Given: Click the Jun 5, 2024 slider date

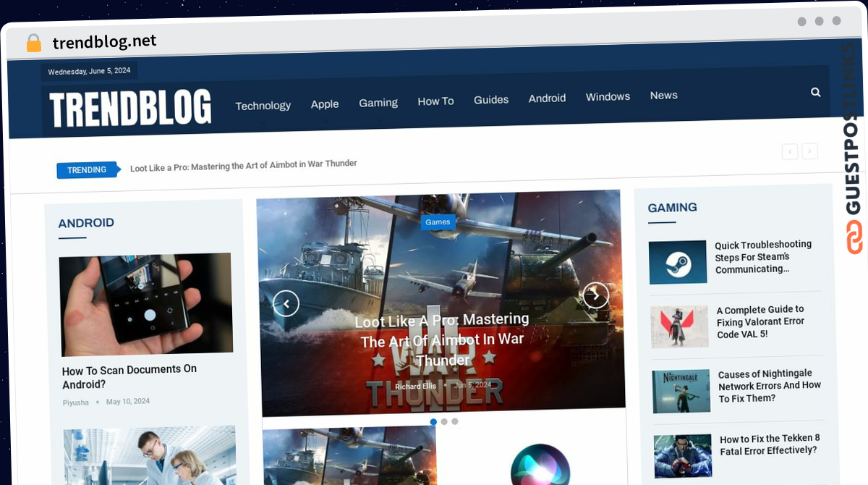Looking at the screenshot, I should [472, 385].
